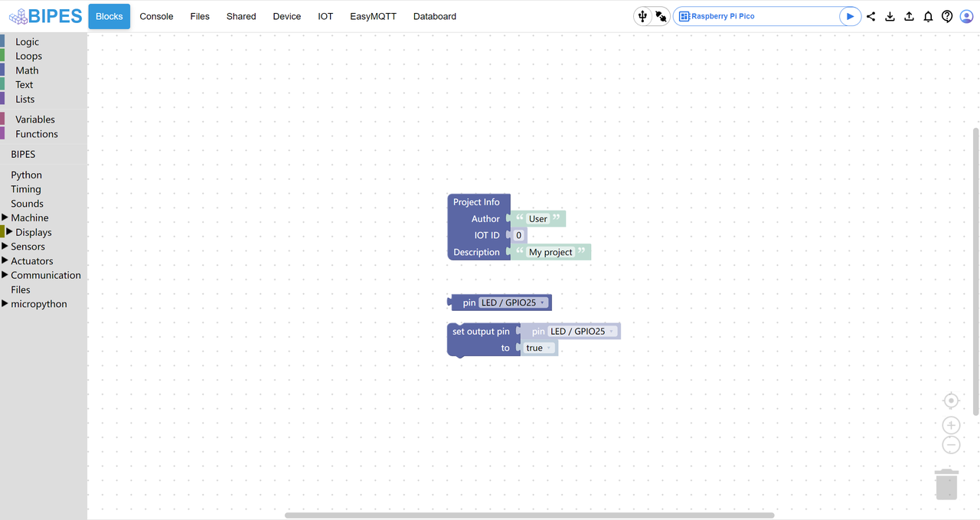Click the upload project icon

(909, 16)
